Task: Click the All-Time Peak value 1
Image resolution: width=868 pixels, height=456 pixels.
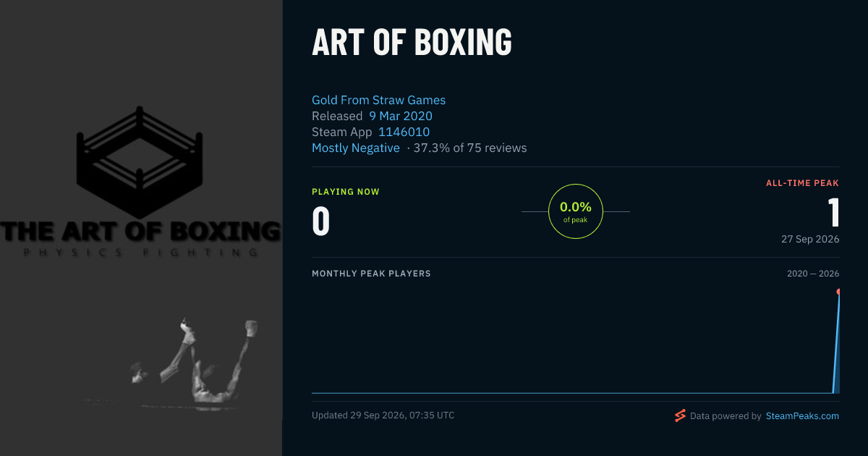Action: point(833,214)
